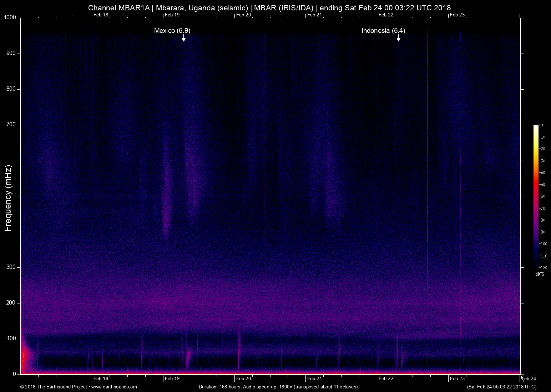
Task: Click the arrow marker below Mexico (5.9)
Action: point(183,39)
